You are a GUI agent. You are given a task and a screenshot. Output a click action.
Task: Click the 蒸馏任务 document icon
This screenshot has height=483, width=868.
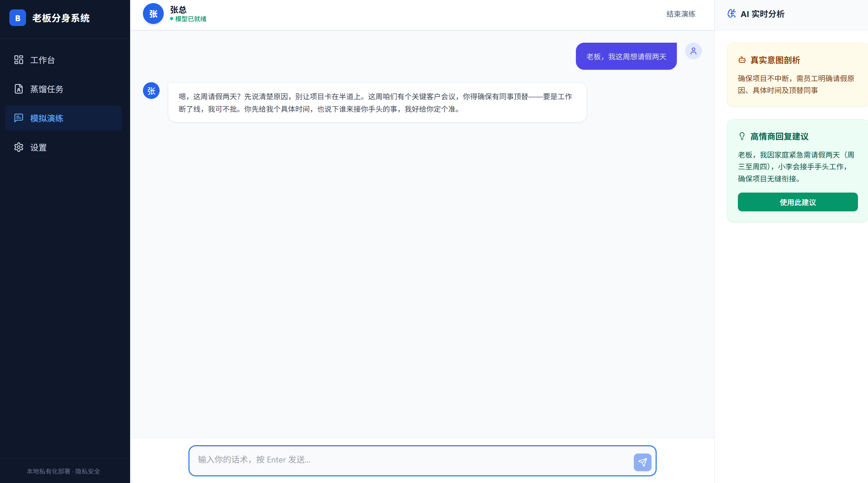click(19, 89)
